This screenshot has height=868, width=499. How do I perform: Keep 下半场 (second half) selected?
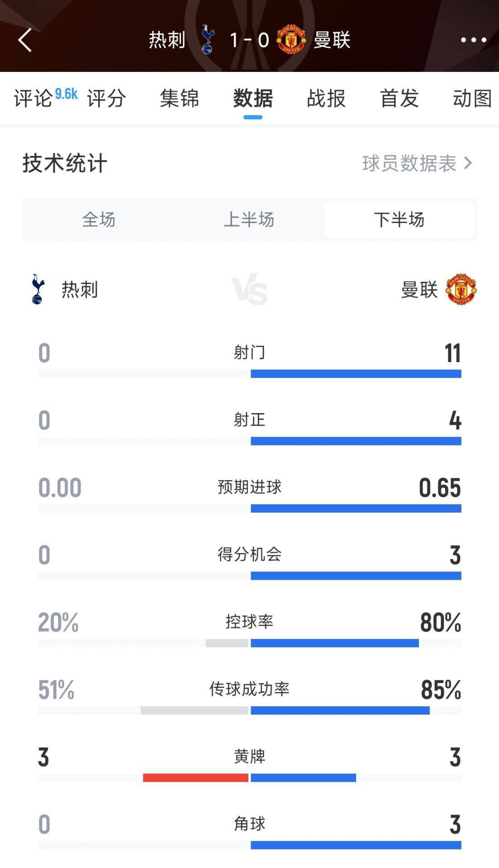pyautogui.click(x=401, y=220)
